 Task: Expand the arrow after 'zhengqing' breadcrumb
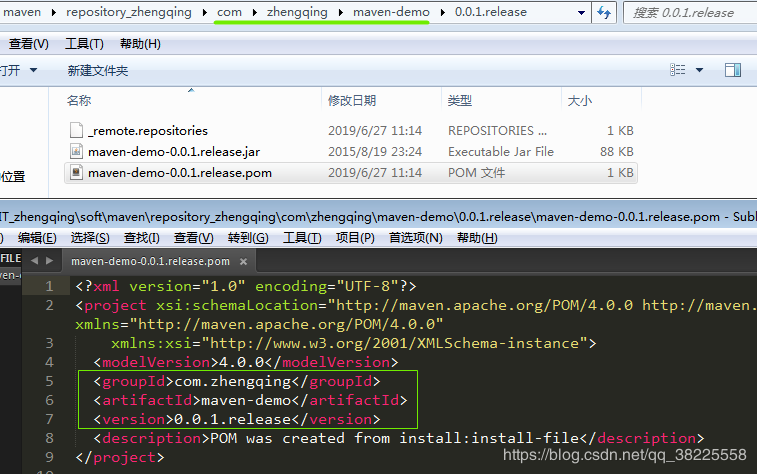341,13
